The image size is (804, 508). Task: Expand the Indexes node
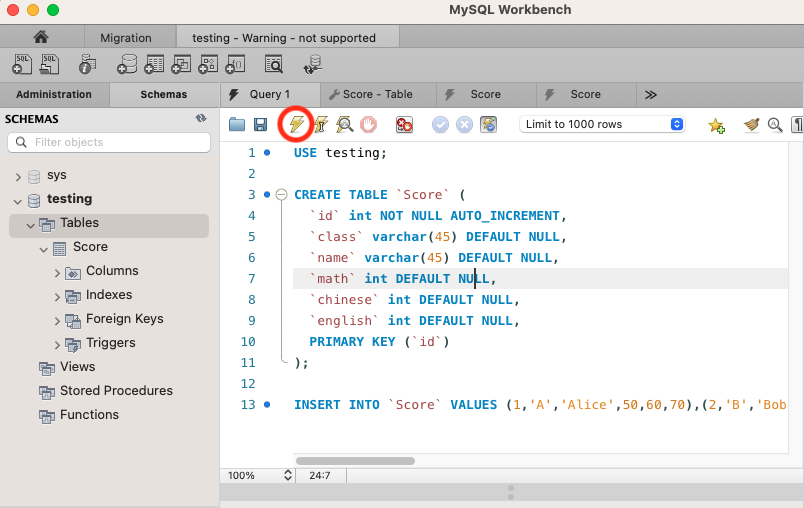point(57,297)
